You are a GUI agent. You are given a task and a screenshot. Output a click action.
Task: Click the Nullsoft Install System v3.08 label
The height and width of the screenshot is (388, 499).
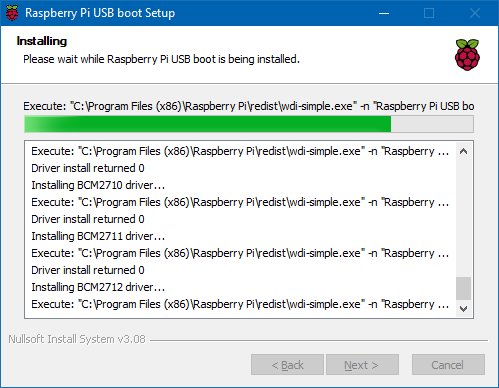(x=77, y=339)
